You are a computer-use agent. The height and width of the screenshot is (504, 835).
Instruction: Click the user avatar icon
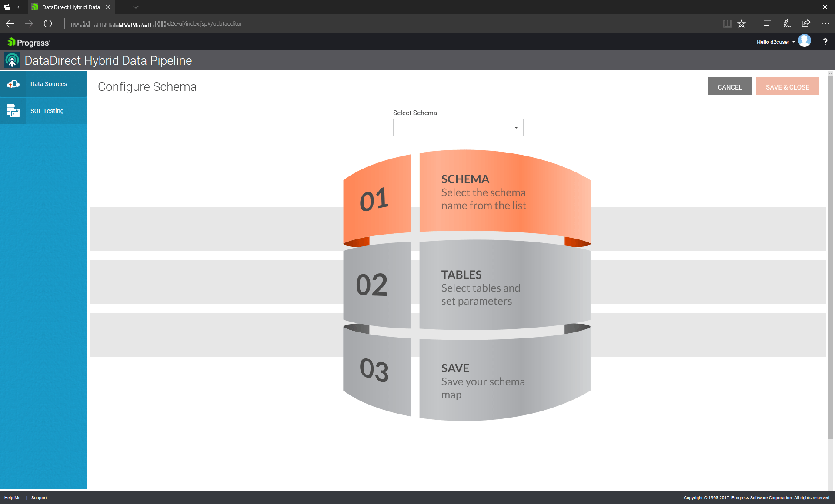click(805, 41)
